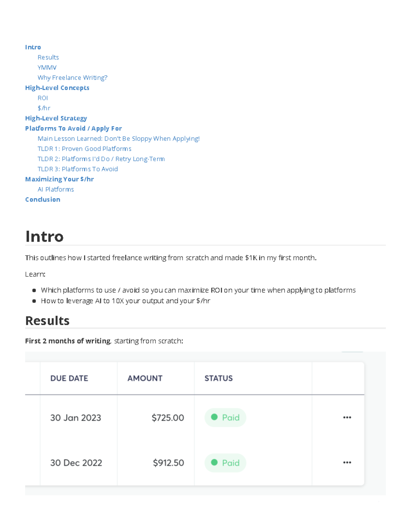Select the ROI contents link
This screenshot has height=532, width=411.
[43, 98]
